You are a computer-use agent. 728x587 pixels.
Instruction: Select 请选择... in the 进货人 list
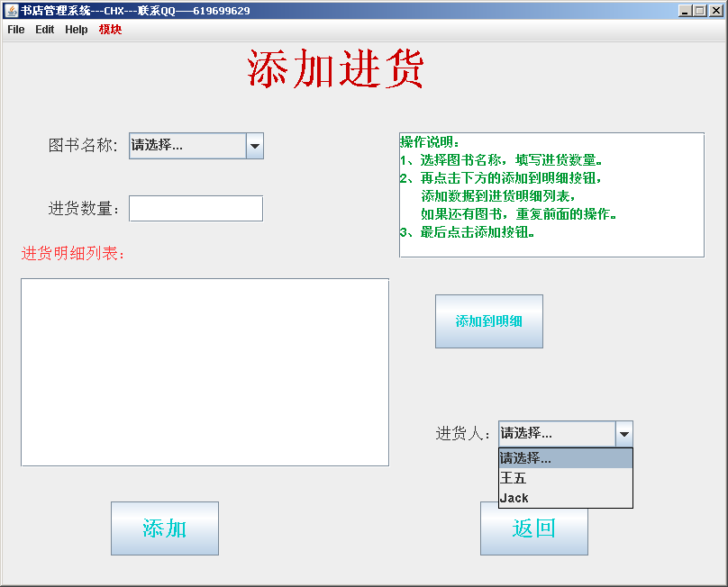tap(566, 458)
